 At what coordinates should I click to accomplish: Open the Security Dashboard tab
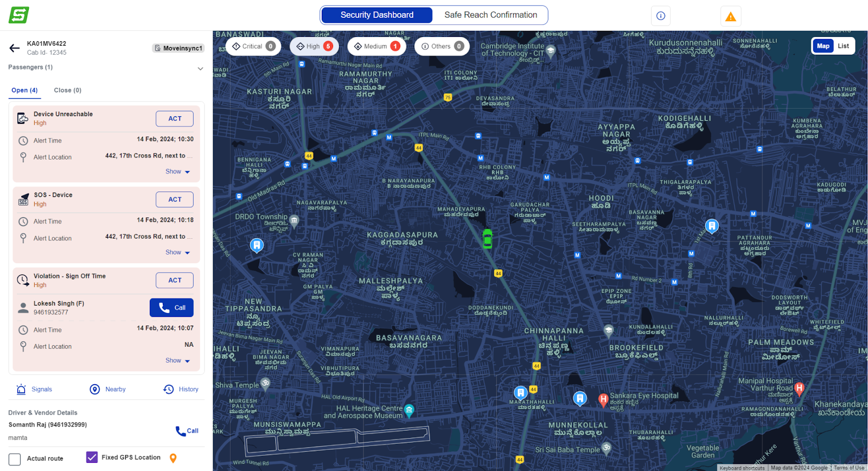[377, 15]
